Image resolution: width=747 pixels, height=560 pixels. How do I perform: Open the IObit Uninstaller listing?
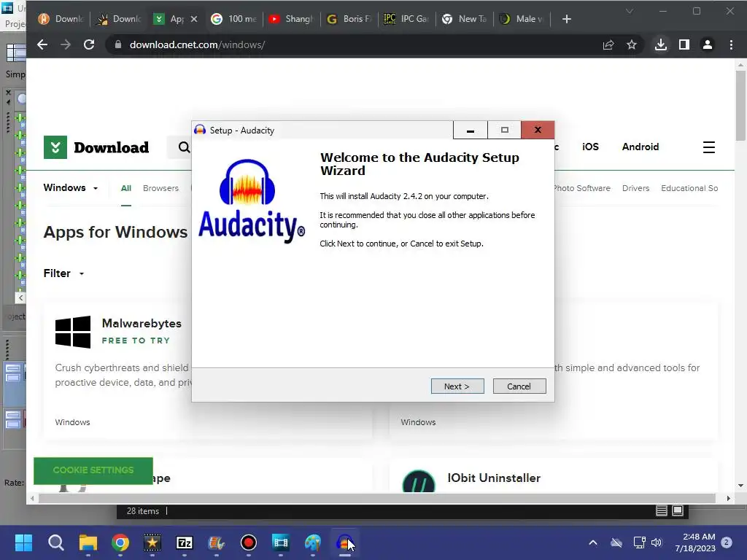494,478
